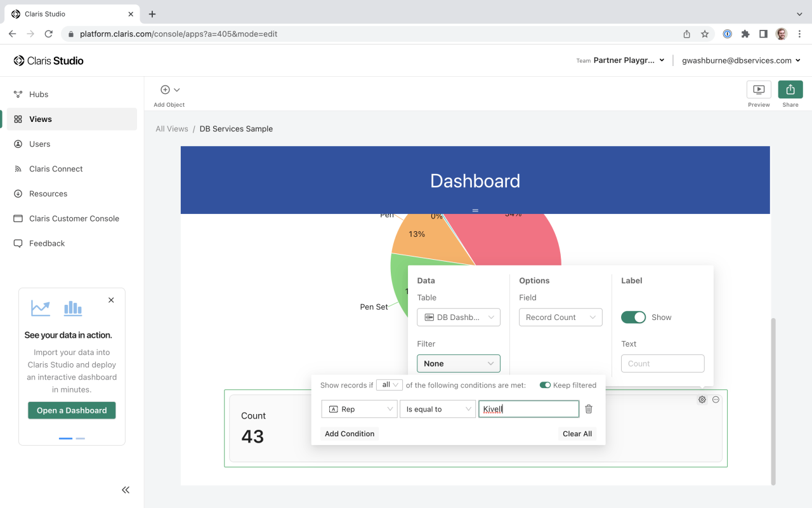Open the Table DB Dashb... dropdown
This screenshot has height=508, width=812.
(x=459, y=317)
